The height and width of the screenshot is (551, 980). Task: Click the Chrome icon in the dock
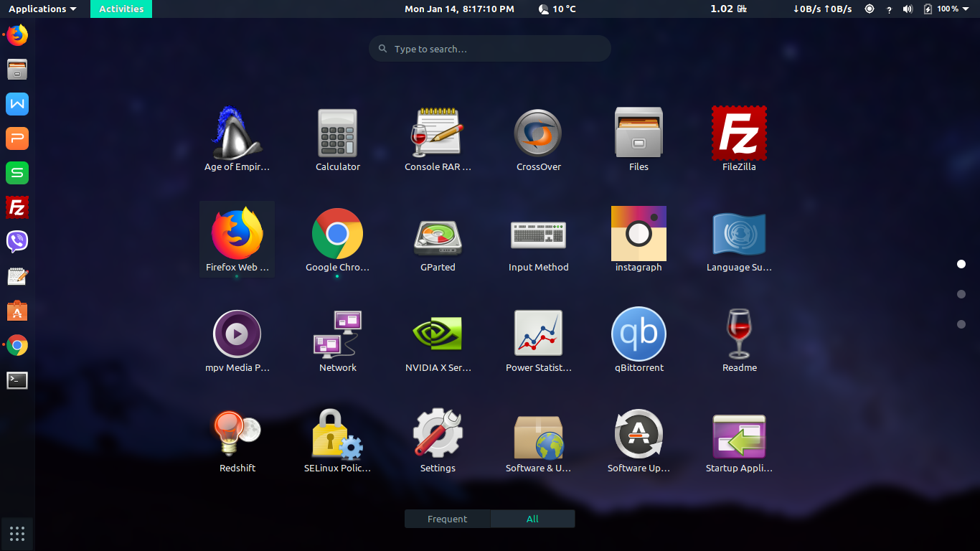17,345
